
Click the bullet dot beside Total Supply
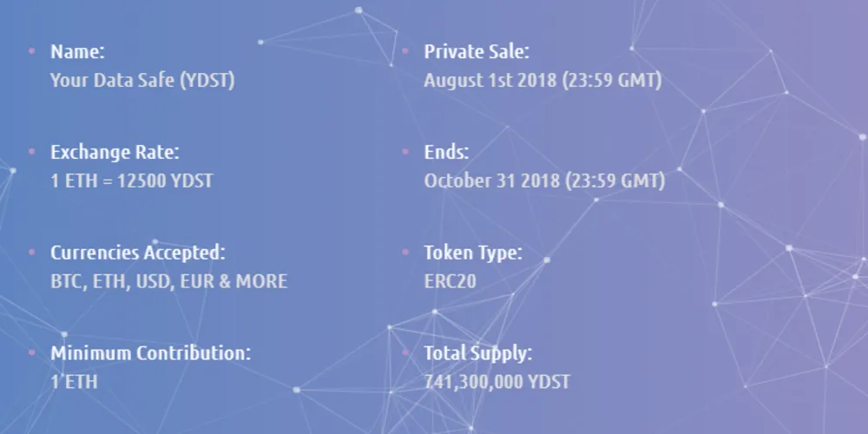click(x=405, y=352)
